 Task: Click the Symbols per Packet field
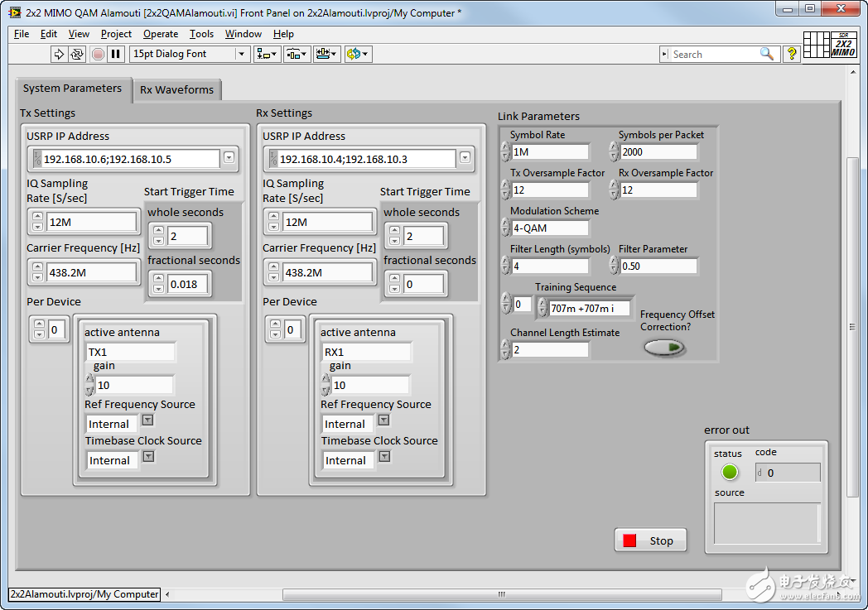point(658,152)
